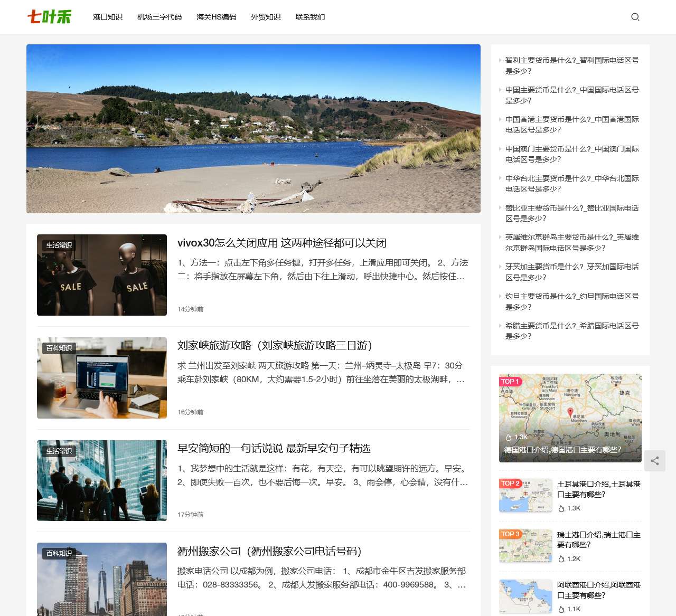Click TOP 2 土耳其港口 map thumbnail
The height and width of the screenshot is (616, 676).
(525, 496)
